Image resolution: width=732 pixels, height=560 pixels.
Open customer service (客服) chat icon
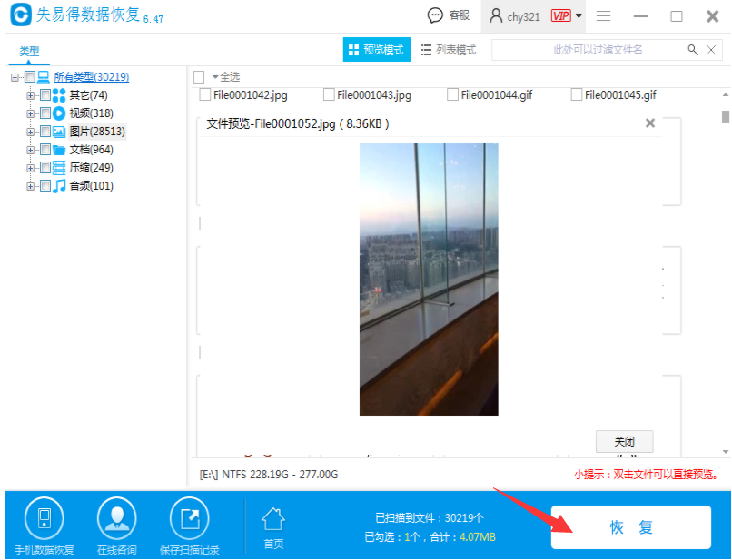pyautogui.click(x=436, y=15)
